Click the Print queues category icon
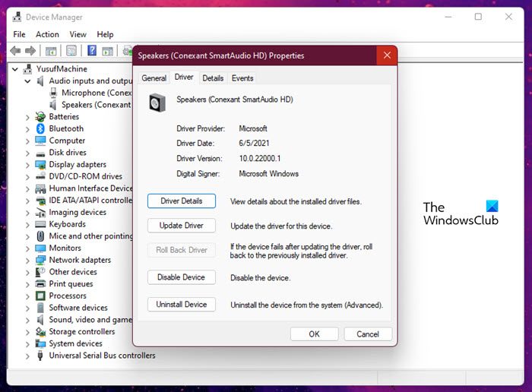 [40, 283]
